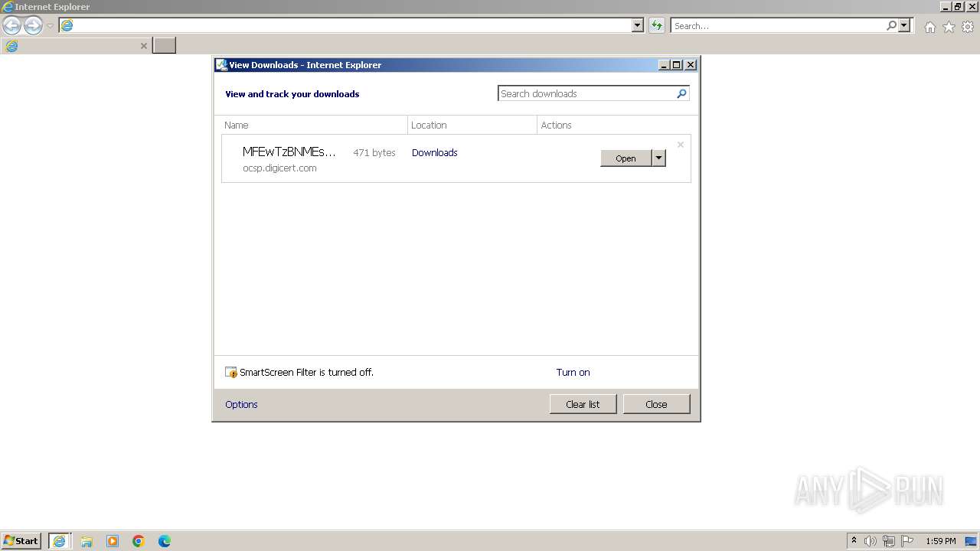Focus the IE Search box
The height and width of the screenshot is (551, 980).
(x=778, y=25)
